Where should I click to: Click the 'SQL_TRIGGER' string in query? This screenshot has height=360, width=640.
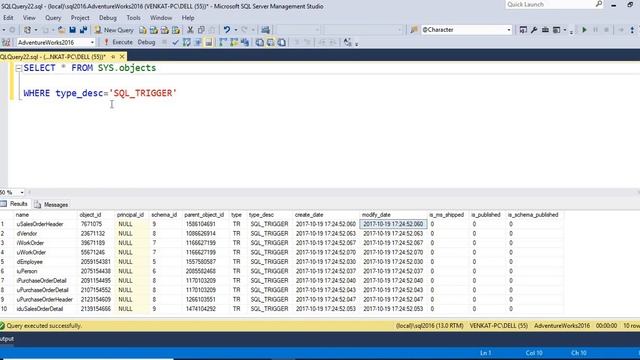coord(143,93)
